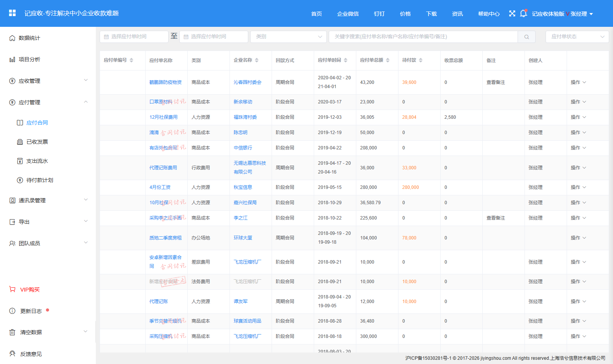
Task: Click the 清空数据 trash icon
Action: pyautogui.click(x=12, y=332)
